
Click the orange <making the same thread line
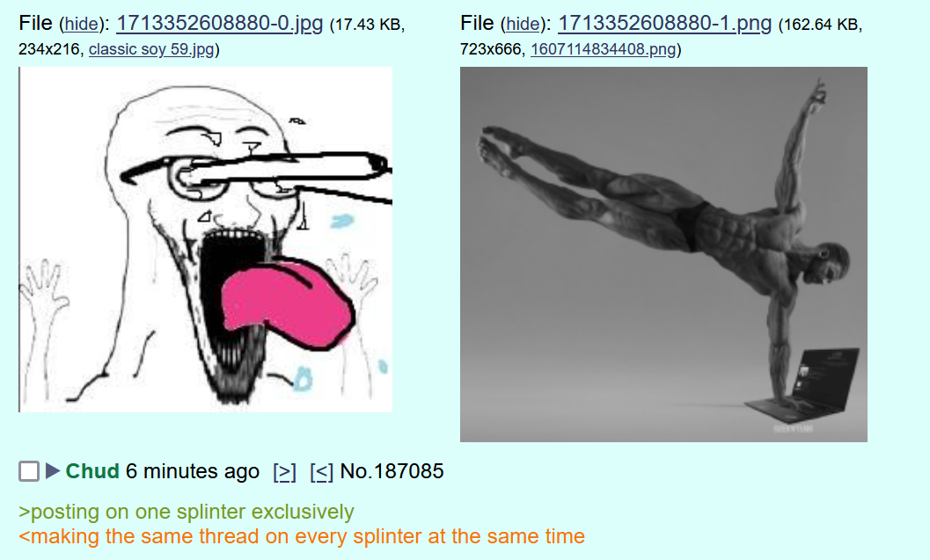coord(302,536)
